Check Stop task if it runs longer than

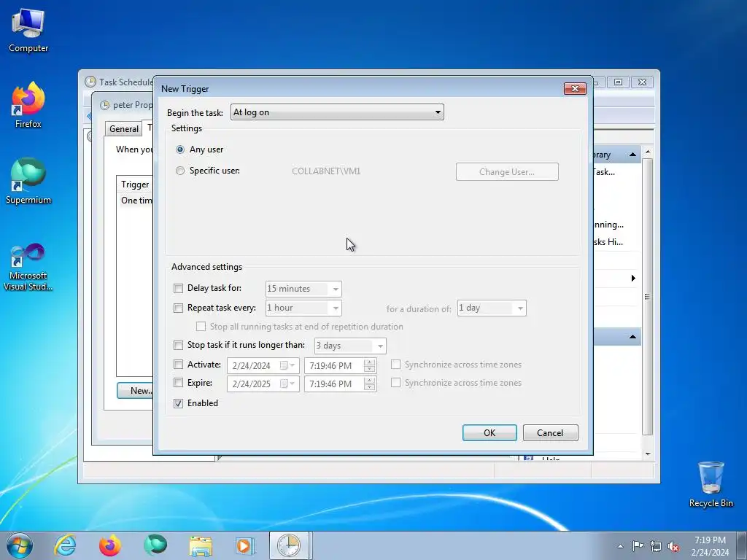coord(178,345)
